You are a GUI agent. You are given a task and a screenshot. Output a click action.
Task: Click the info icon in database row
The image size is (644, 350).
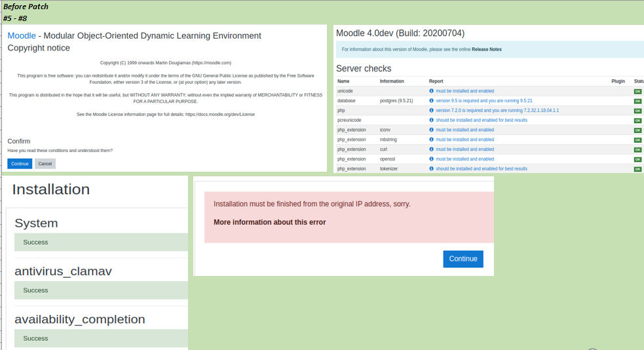[x=431, y=101]
